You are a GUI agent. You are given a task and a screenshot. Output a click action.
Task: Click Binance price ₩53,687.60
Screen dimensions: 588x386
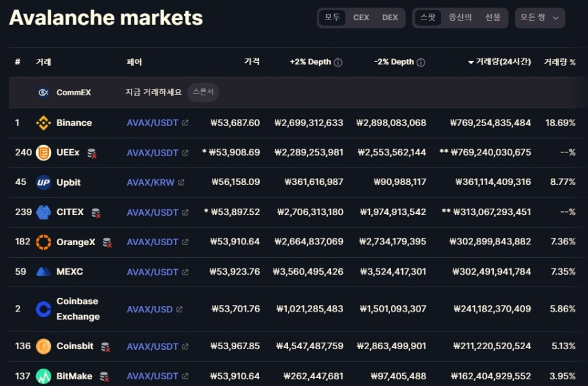pos(235,123)
